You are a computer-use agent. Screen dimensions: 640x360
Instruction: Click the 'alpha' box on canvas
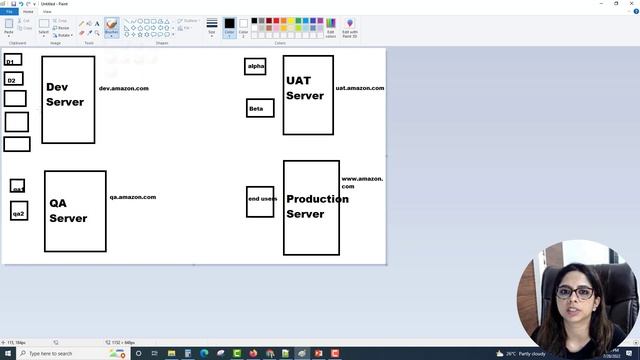pos(256,66)
